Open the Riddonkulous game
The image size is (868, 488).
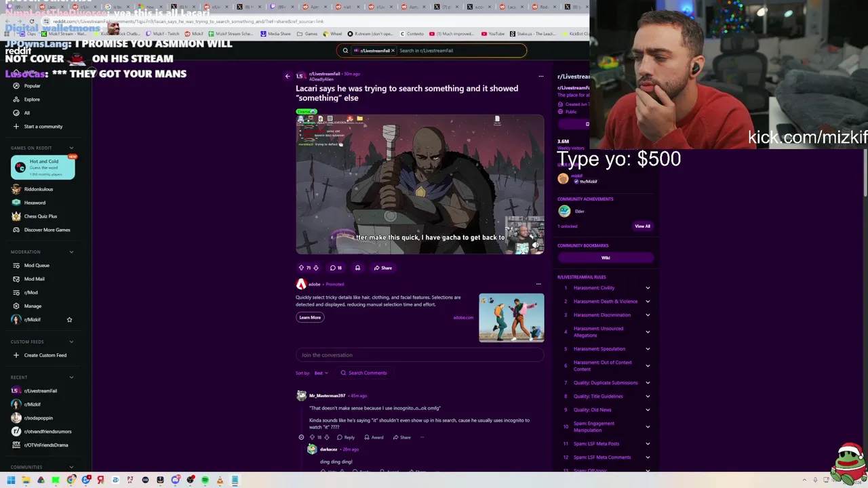[x=38, y=189]
